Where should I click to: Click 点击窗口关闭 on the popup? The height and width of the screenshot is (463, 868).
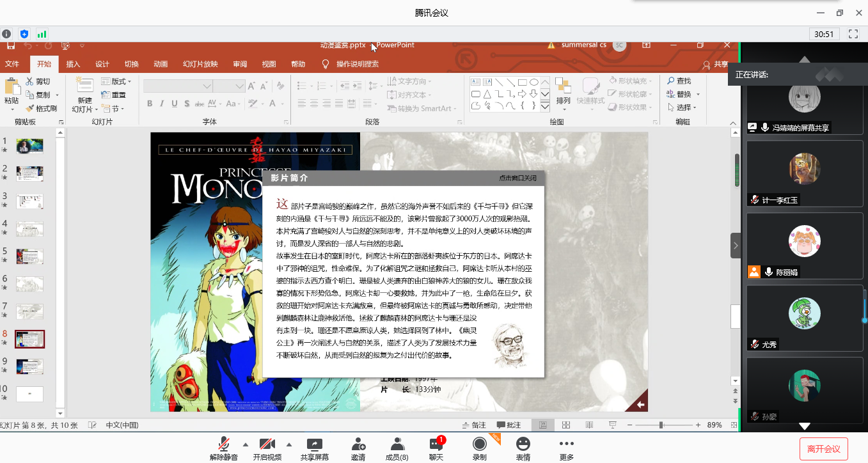(x=518, y=178)
